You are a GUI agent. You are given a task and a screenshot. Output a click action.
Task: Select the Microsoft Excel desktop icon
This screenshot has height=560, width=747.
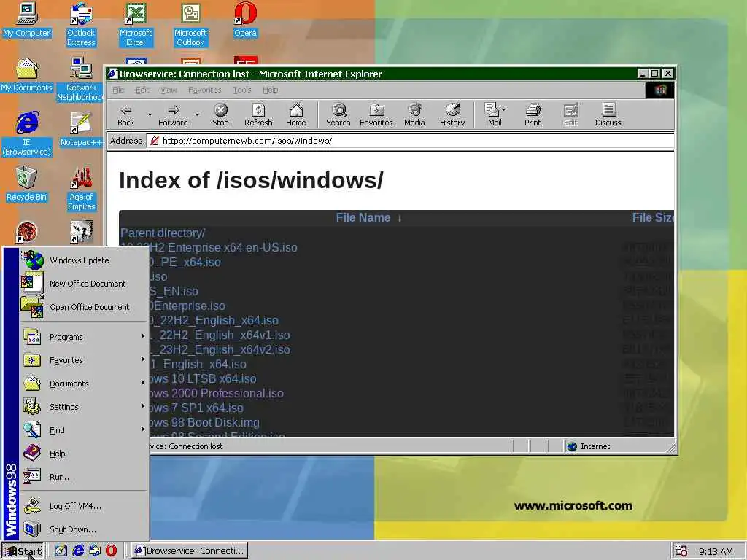click(136, 25)
